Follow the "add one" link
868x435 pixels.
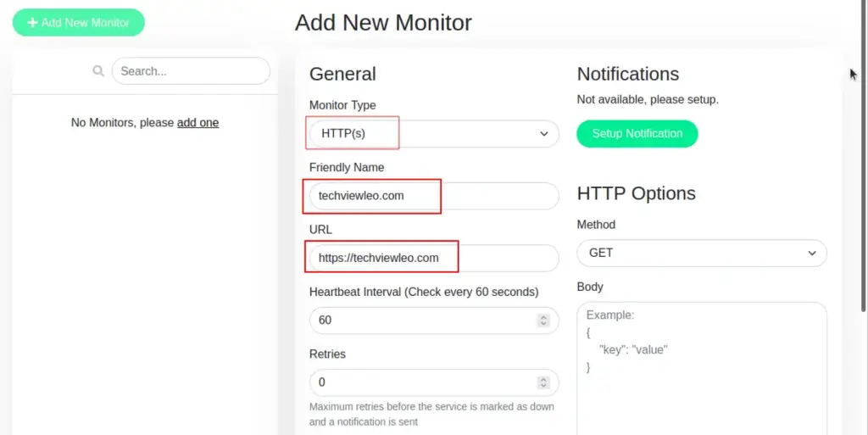coord(198,123)
